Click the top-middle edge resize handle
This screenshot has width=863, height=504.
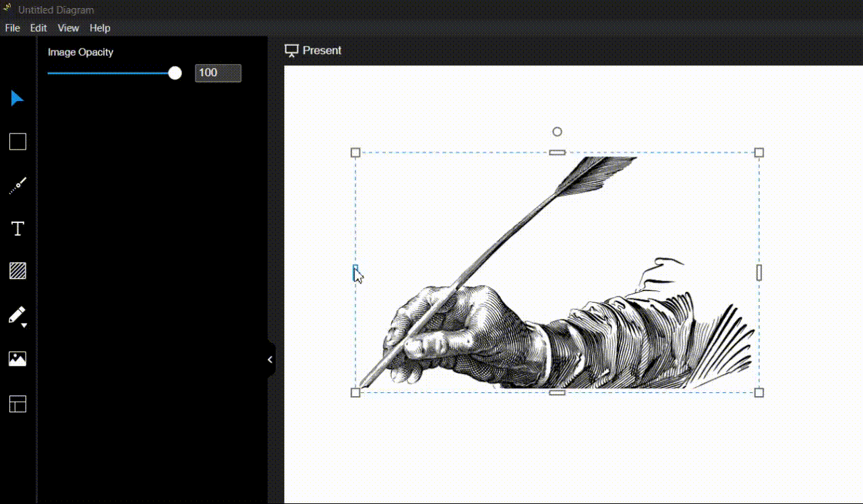(557, 152)
